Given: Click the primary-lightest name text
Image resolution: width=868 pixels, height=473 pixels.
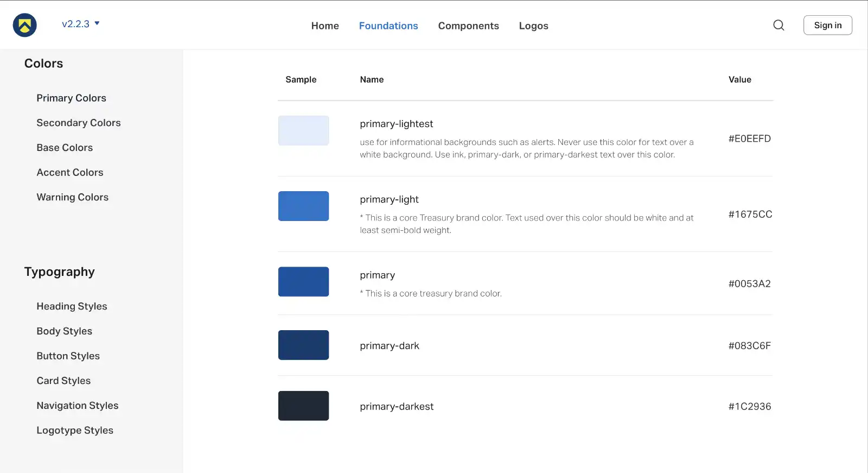Looking at the screenshot, I should pos(396,124).
